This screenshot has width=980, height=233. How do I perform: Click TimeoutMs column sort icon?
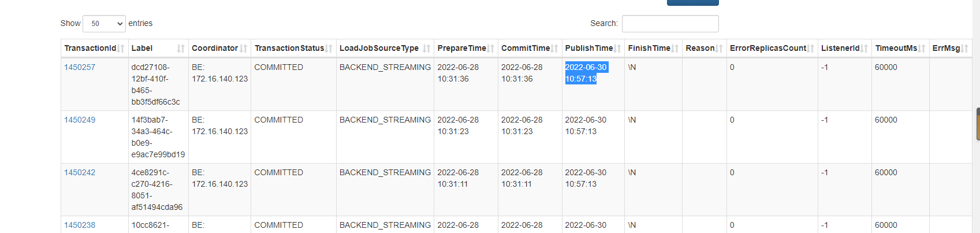pyautogui.click(x=922, y=49)
